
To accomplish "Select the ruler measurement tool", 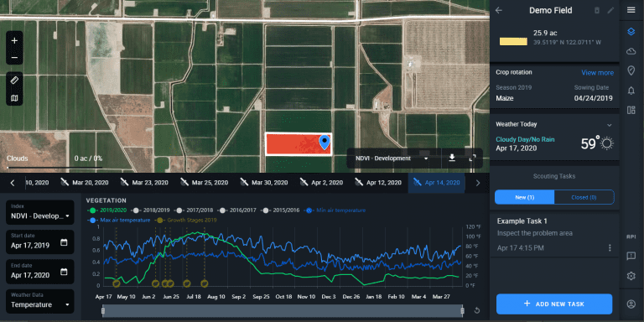I will pos(14,80).
